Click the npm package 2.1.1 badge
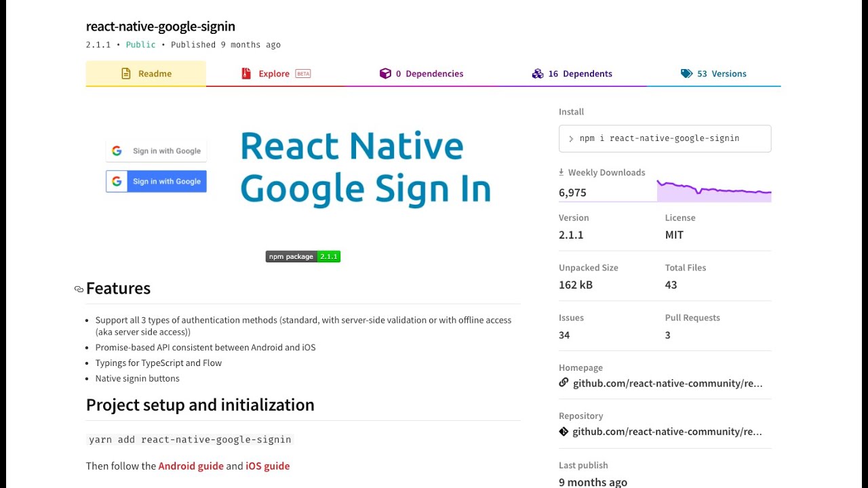 pyautogui.click(x=303, y=256)
